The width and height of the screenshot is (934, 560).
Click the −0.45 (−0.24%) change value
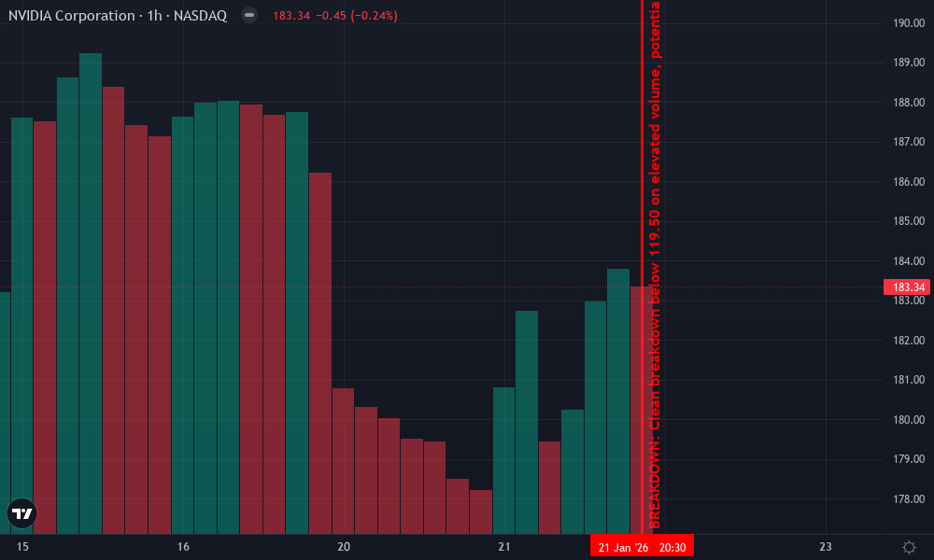click(356, 16)
